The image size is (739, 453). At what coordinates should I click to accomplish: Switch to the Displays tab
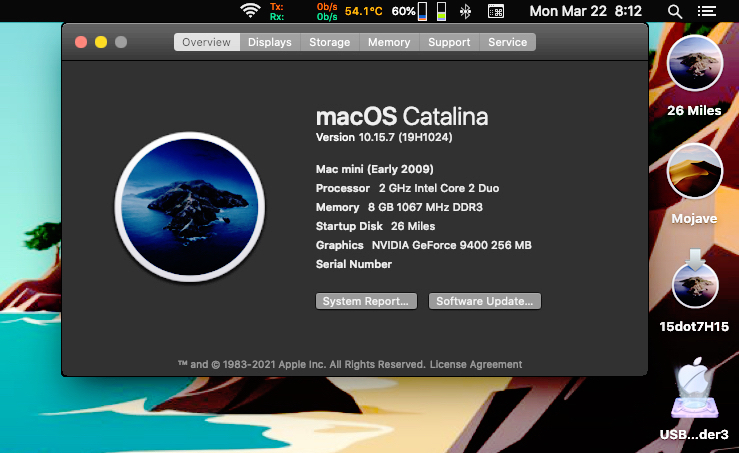270,42
